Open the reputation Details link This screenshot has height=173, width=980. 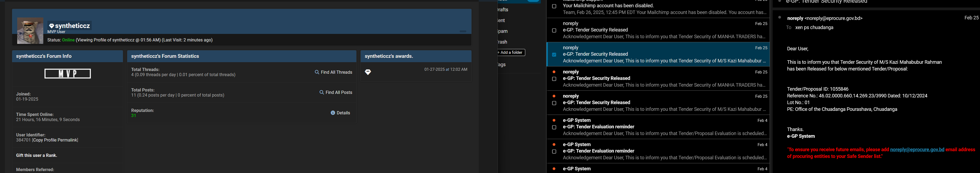tap(343, 113)
